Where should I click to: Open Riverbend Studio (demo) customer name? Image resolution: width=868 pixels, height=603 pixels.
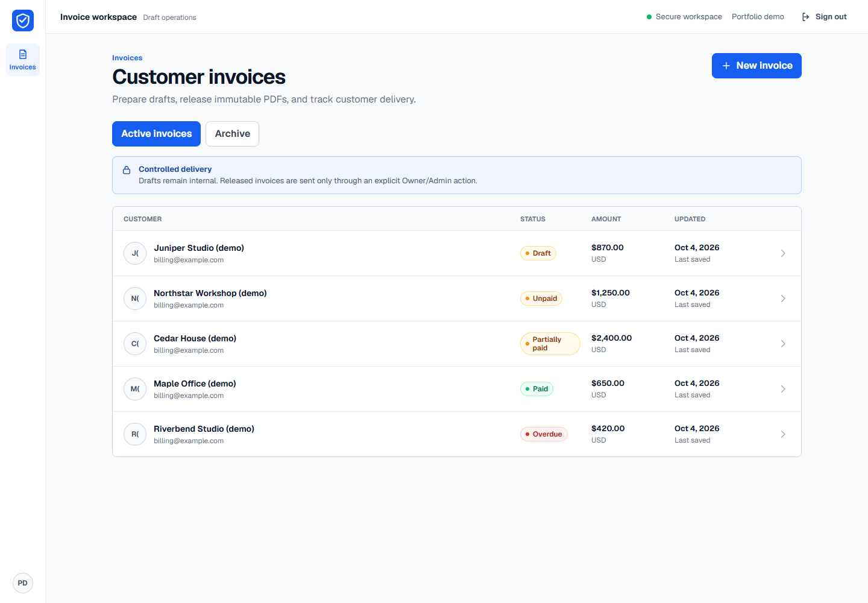tap(204, 429)
